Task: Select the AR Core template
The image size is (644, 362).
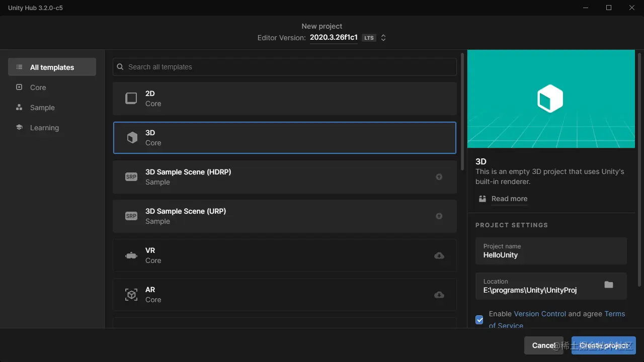Action: coord(285,295)
